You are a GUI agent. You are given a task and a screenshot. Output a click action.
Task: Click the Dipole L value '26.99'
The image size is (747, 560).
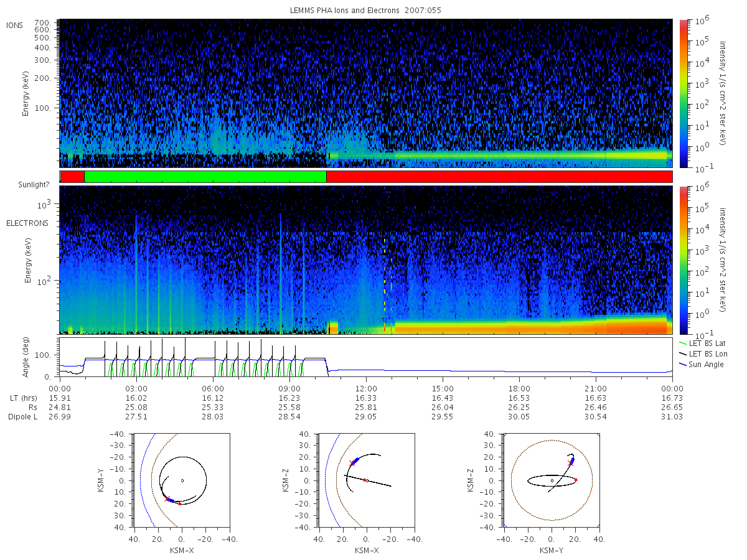pyautogui.click(x=59, y=416)
